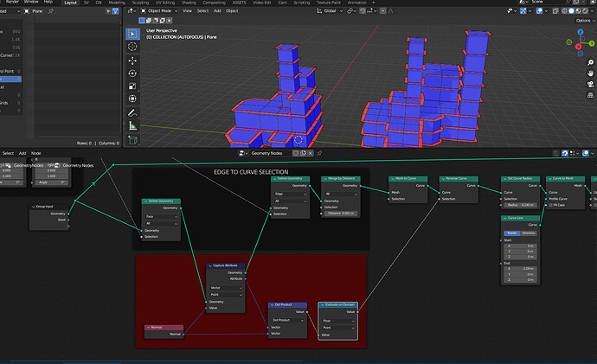Open Dot Product operation dropdown
597x364 pixels.
tap(287, 320)
